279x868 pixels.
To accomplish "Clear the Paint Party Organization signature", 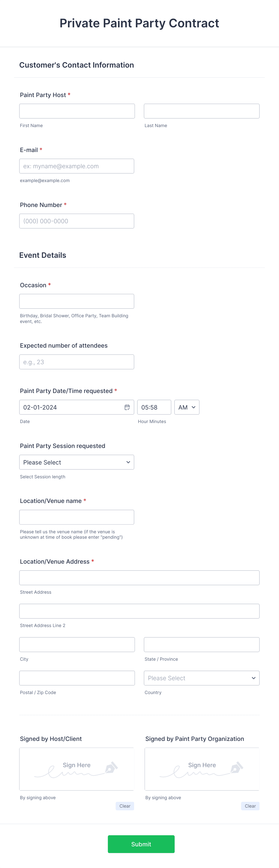I will [250, 806].
